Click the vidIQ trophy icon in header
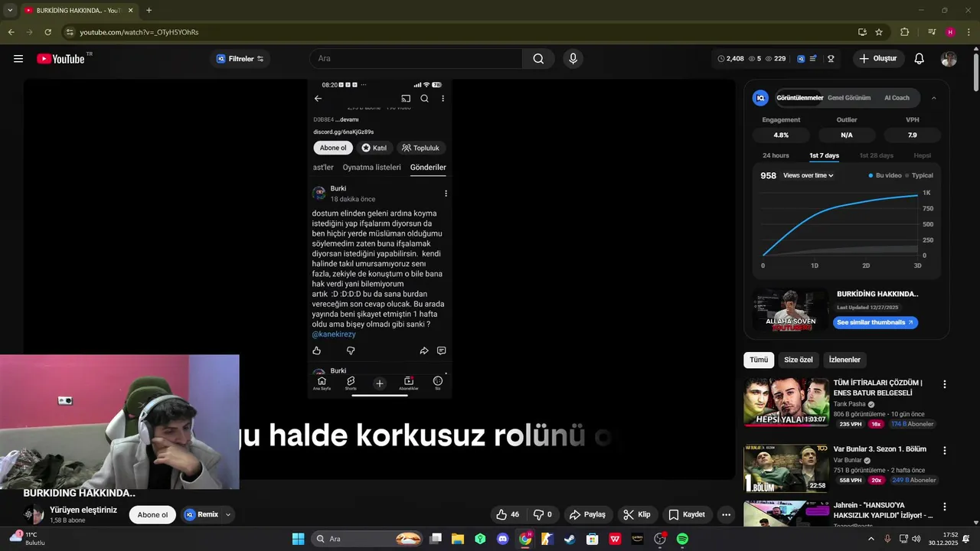 click(x=831, y=59)
